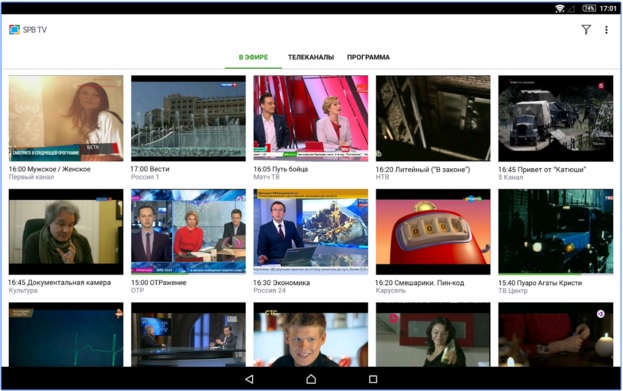623x391 pixels.
Task: Open the Мужское / Женское thumbnail
Action: [x=66, y=118]
